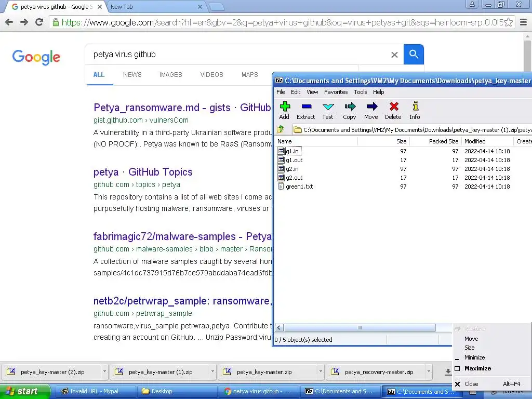Open the 7-Zip View menu
Screen dimensions: 532x399
(x=312, y=92)
